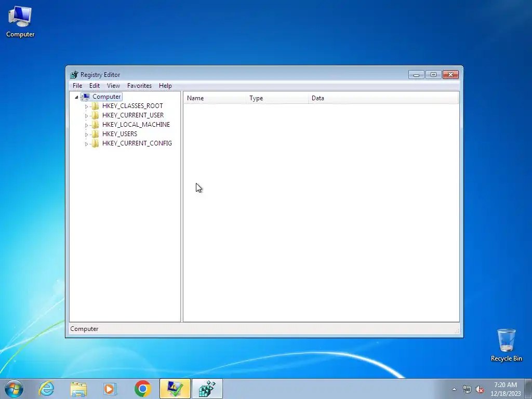Show hidden system tray icons
Viewport: 532px width, 399px height.
point(454,389)
